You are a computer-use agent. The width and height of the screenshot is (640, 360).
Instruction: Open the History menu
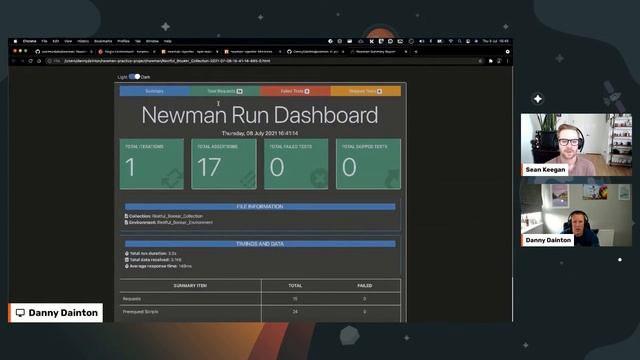83,41
